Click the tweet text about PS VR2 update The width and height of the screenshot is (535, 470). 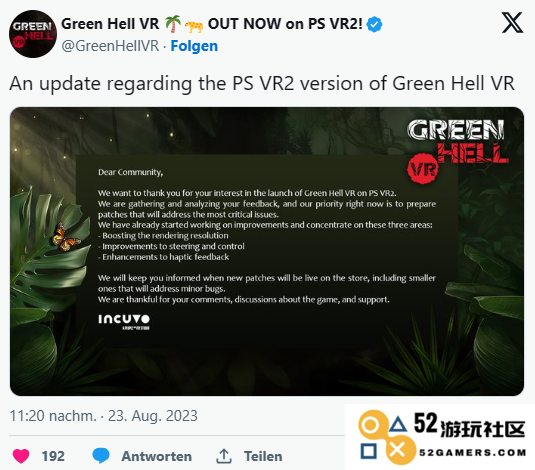point(262,84)
